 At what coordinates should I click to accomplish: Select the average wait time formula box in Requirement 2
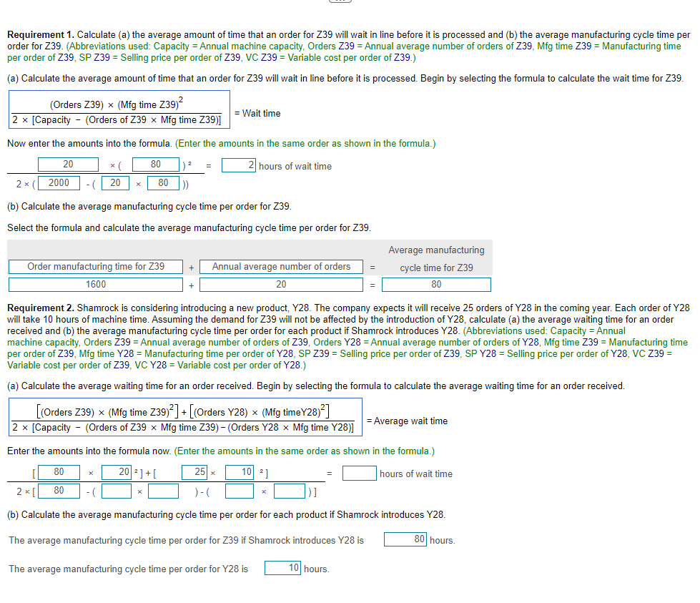tap(186, 420)
